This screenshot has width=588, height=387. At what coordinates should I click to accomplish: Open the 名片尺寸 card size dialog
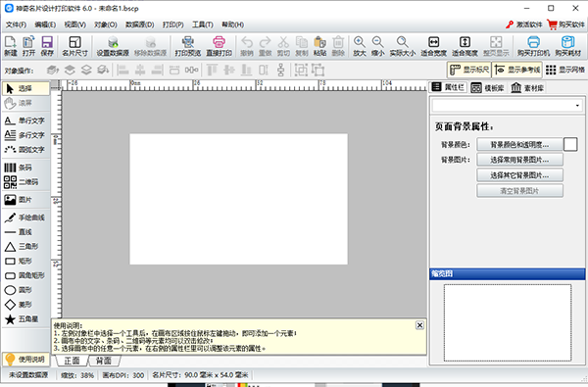pos(75,46)
